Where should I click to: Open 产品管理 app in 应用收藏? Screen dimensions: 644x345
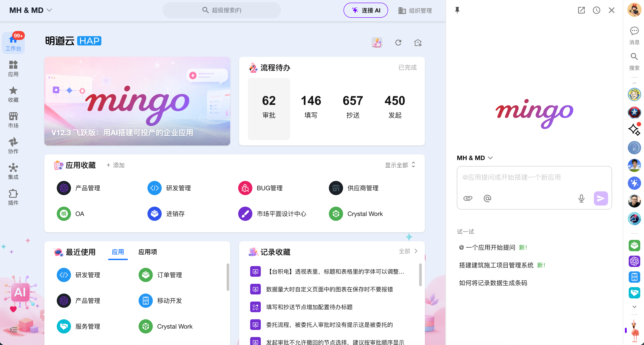click(x=79, y=188)
